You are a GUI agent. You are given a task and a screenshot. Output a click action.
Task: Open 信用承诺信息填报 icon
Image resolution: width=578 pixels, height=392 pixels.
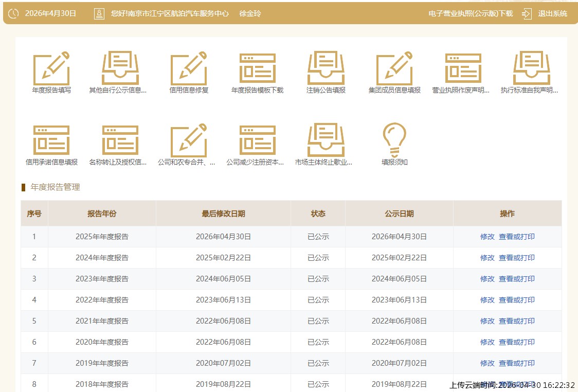tap(51, 140)
